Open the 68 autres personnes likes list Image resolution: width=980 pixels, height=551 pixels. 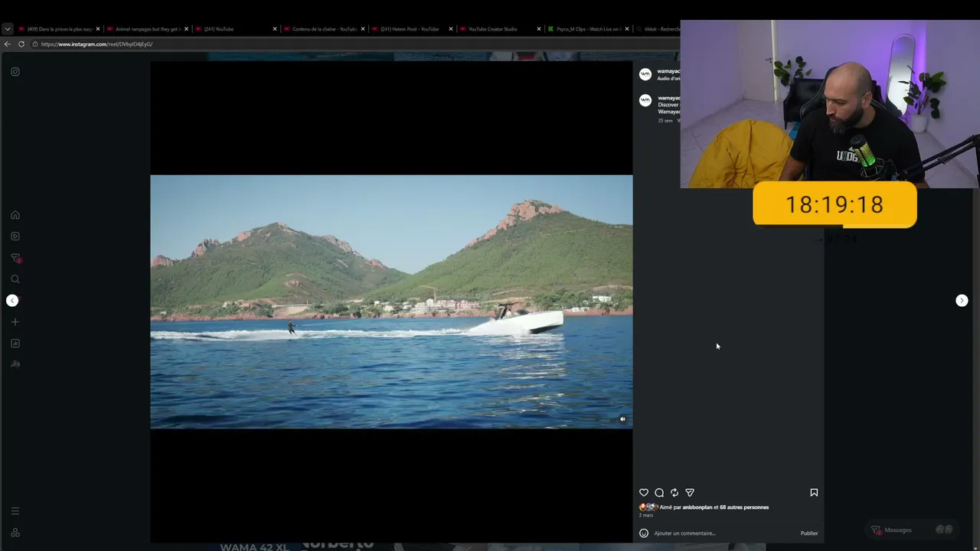pos(744,507)
